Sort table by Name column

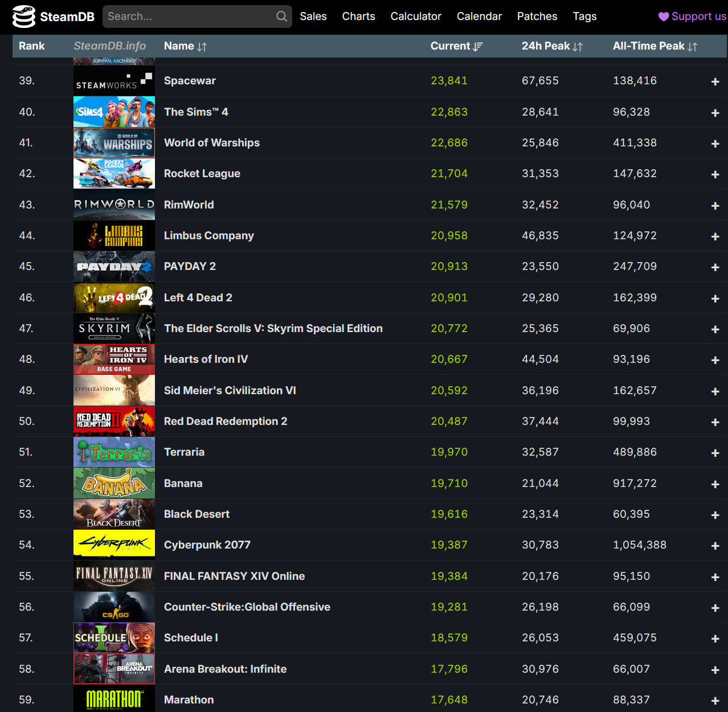pos(185,46)
